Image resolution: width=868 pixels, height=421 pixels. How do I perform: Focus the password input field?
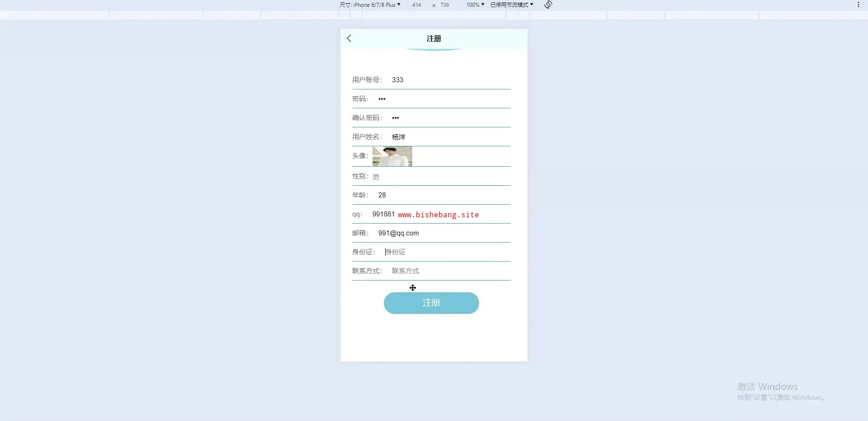[x=444, y=99]
